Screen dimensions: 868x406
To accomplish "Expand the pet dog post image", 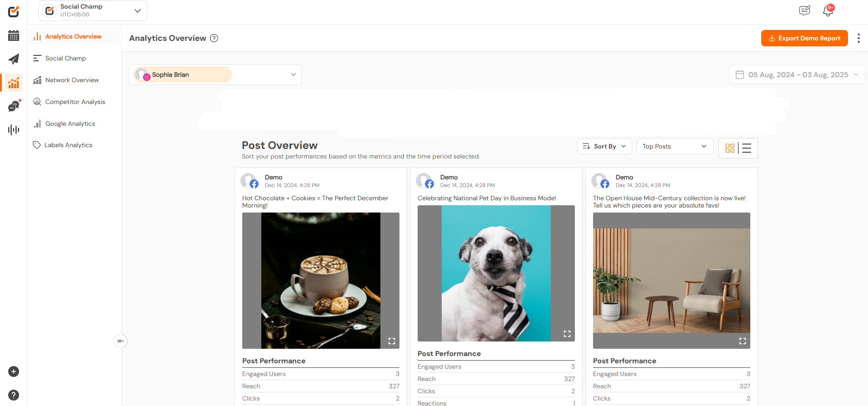I will (x=567, y=334).
